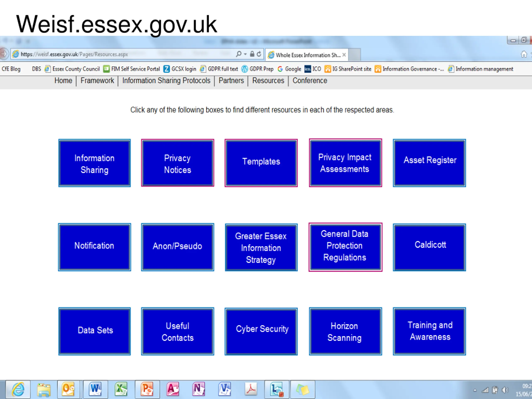Click the browser home icon
The width and height of the screenshot is (532, 399).
pyautogui.click(x=524, y=54)
